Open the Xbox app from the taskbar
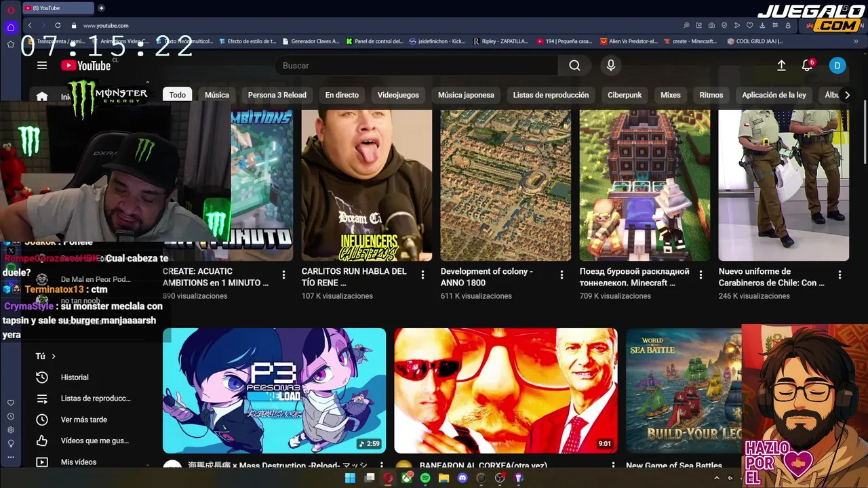The width and height of the screenshot is (868, 488). point(407,478)
